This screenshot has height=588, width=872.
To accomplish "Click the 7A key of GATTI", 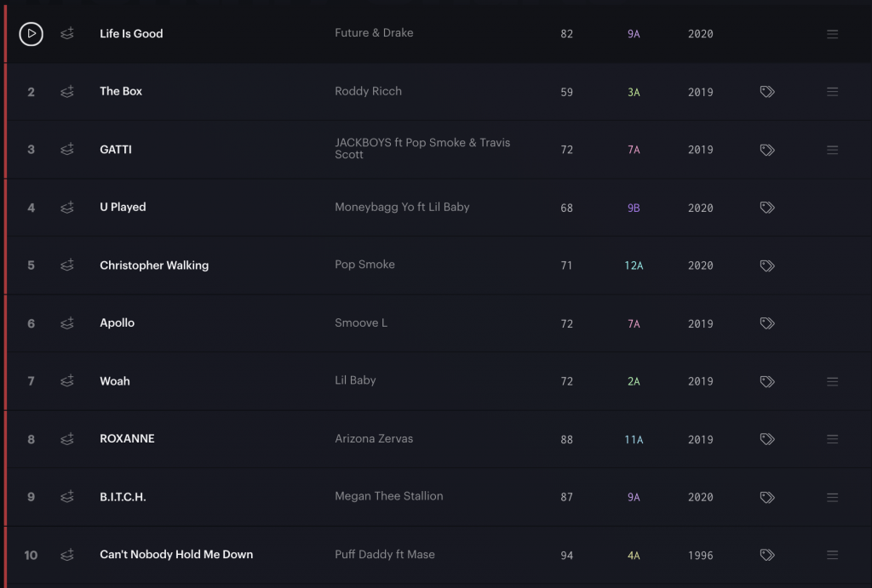I will tap(634, 150).
